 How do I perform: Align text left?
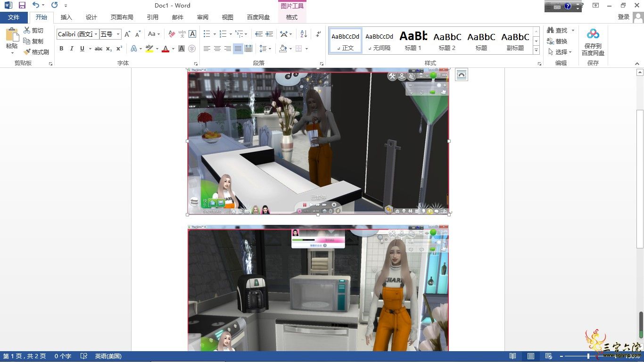point(207,49)
